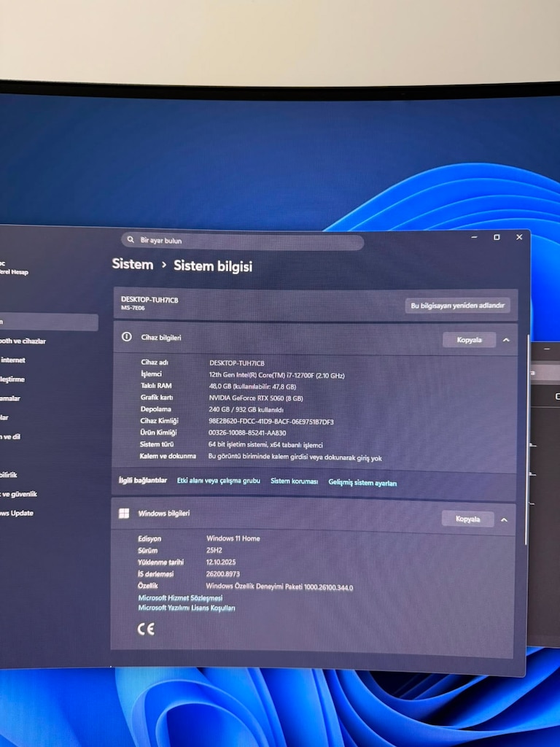Click the product ID '00326-10088-85241-AA830'
The width and height of the screenshot is (560, 747).
point(247,433)
